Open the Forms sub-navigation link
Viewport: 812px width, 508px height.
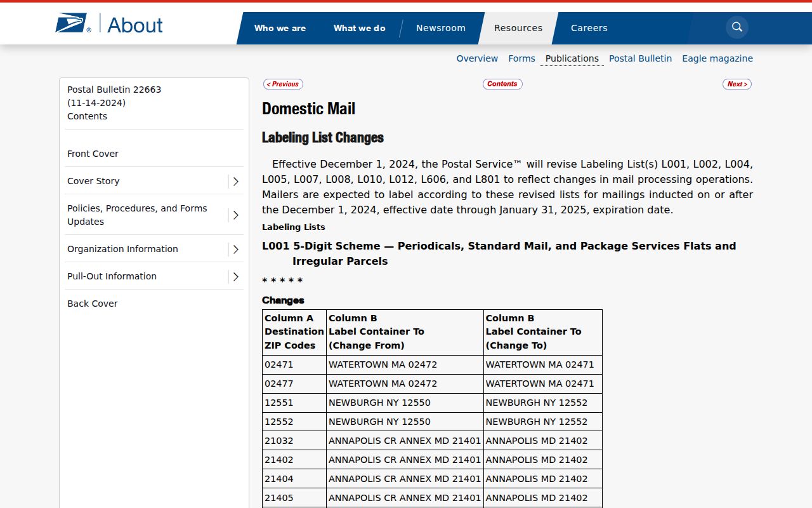521,58
